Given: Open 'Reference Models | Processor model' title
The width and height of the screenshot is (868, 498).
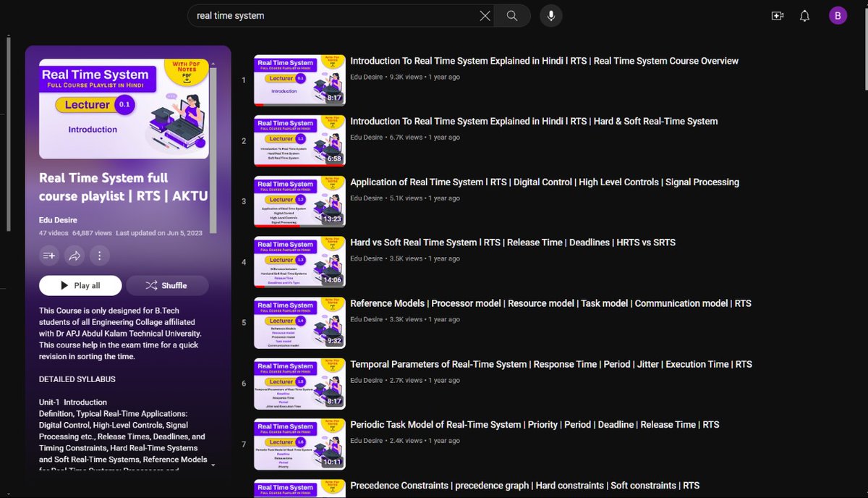Looking at the screenshot, I should click(x=550, y=303).
